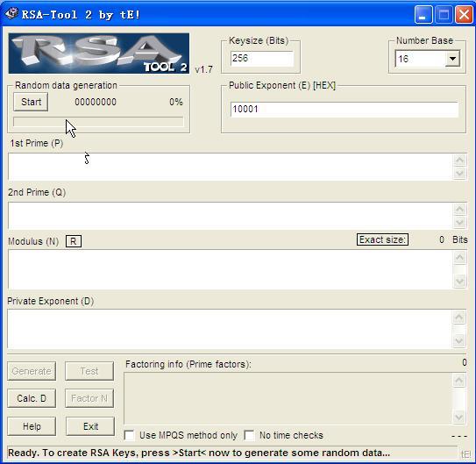Click the random data progress bar

(x=98, y=122)
